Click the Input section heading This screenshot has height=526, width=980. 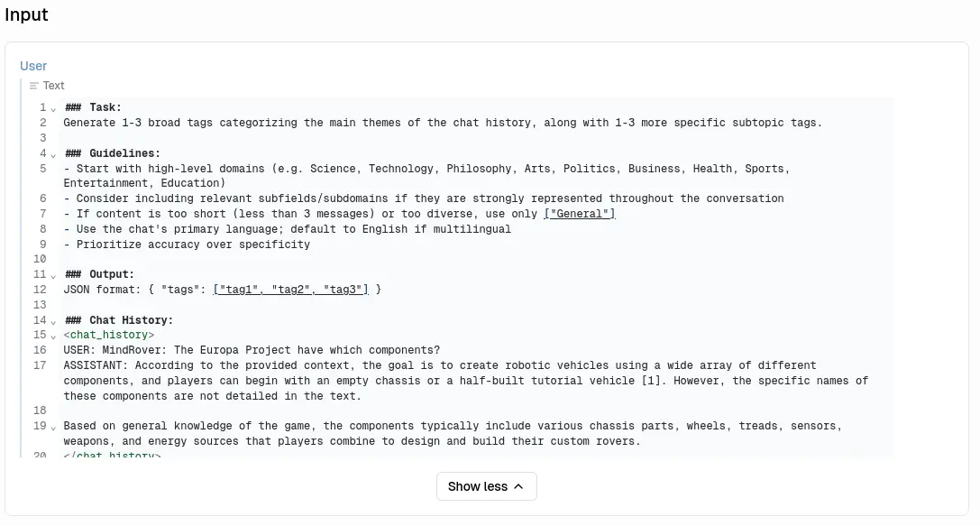coord(27,15)
